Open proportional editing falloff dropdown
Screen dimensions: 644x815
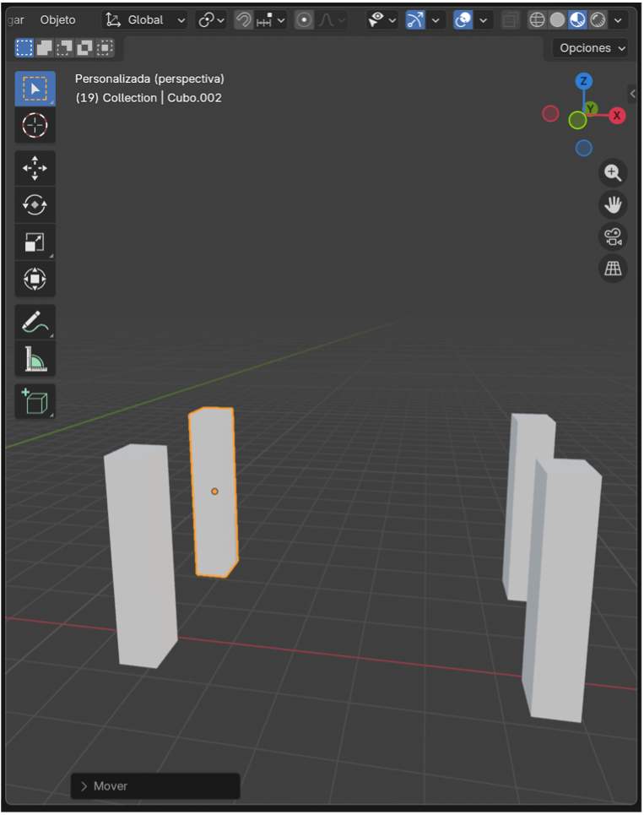(x=332, y=20)
